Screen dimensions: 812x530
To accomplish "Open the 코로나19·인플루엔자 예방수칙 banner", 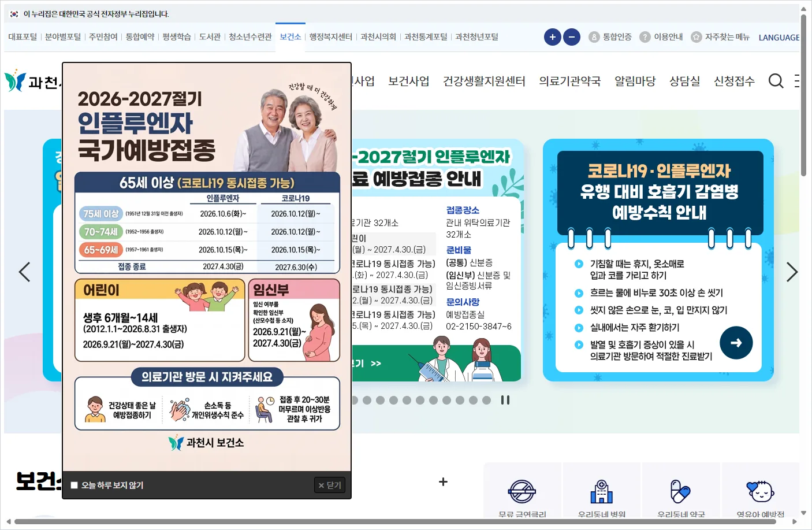I will (x=658, y=260).
